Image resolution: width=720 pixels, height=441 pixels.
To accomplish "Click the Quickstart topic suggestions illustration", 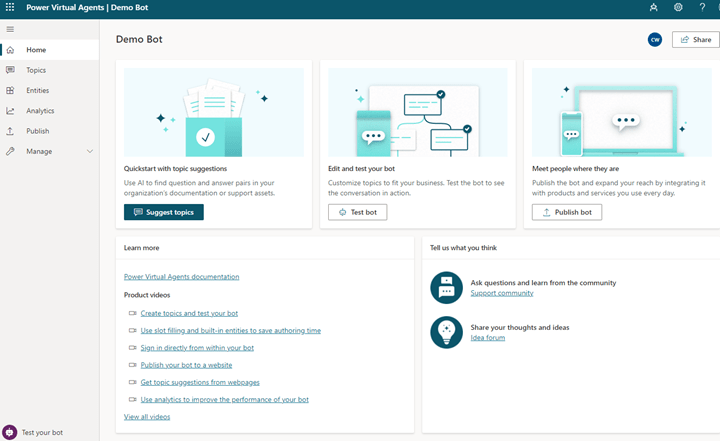I will (214, 113).
